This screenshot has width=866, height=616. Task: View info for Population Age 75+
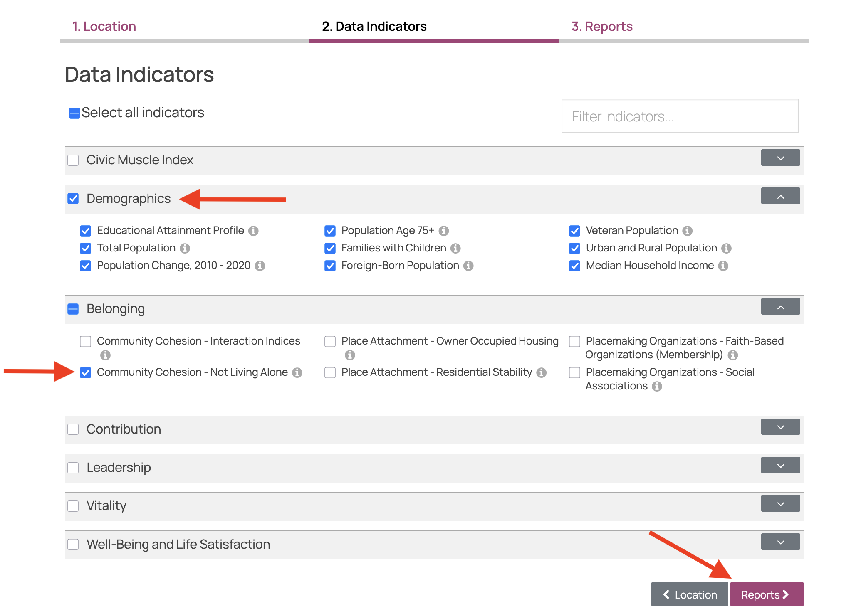tap(443, 230)
